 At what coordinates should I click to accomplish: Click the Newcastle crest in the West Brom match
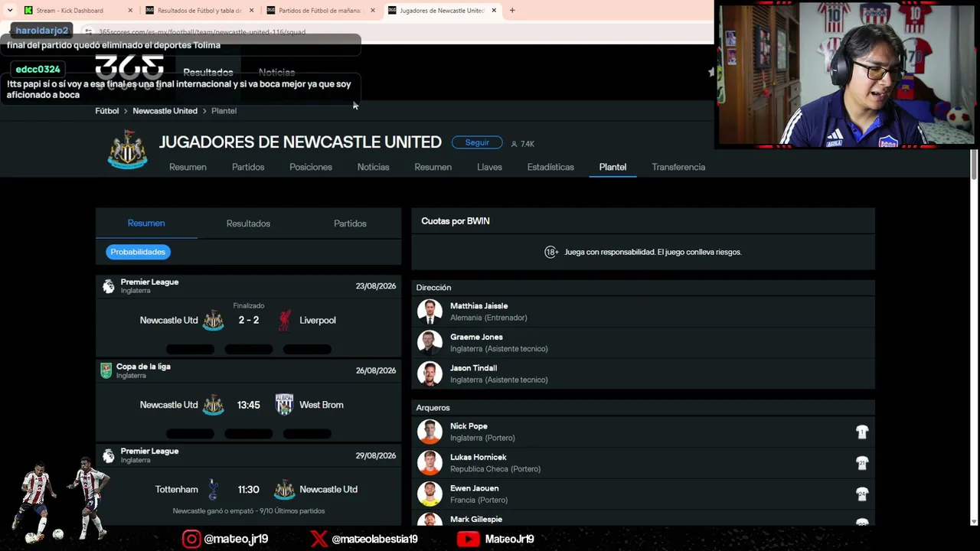coord(213,405)
